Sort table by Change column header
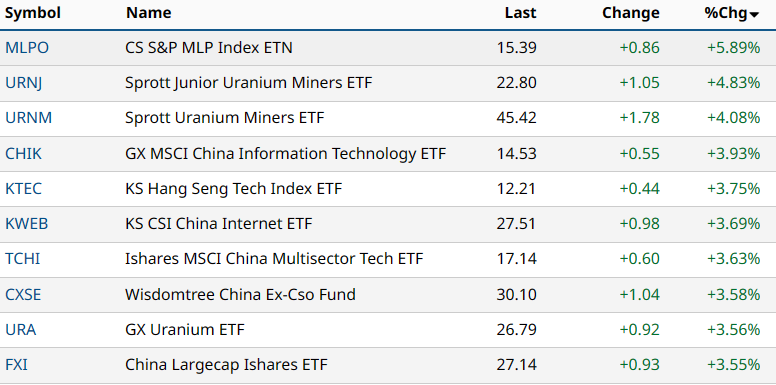The height and width of the screenshot is (385, 776). click(630, 13)
